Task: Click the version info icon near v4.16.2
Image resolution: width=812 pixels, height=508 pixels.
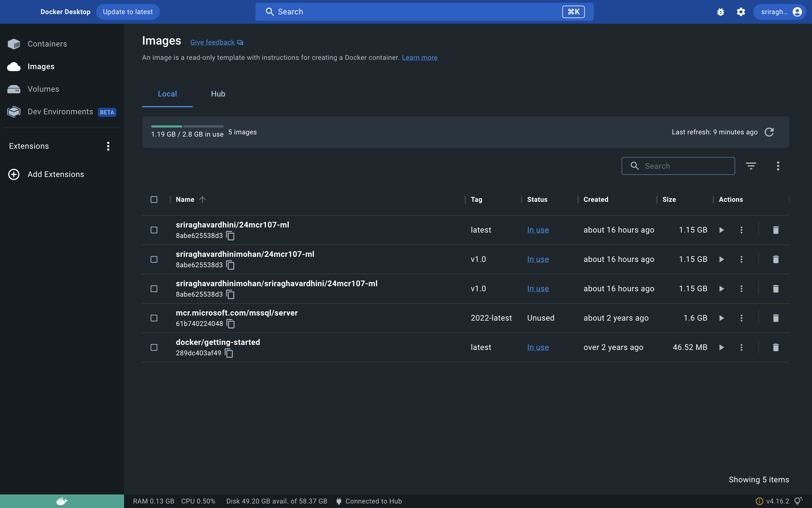Action: pyautogui.click(x=759, y=501)
